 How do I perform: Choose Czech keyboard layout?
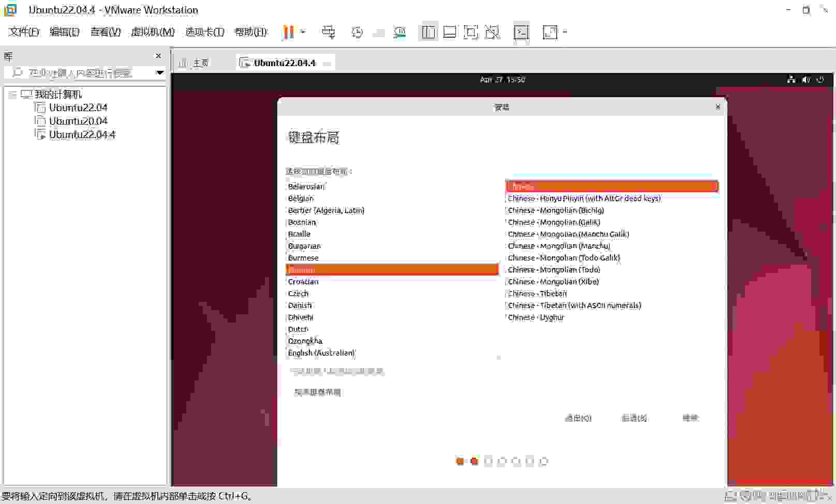[392, 294]
